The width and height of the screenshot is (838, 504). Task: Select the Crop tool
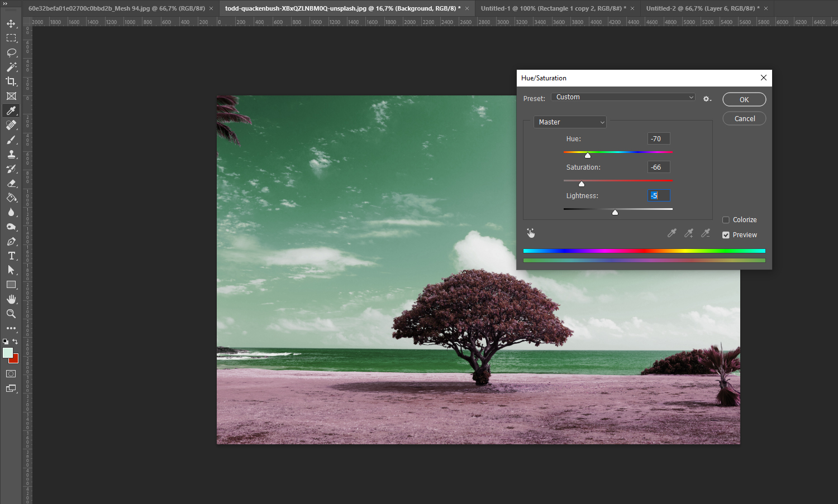pos(11,81)
